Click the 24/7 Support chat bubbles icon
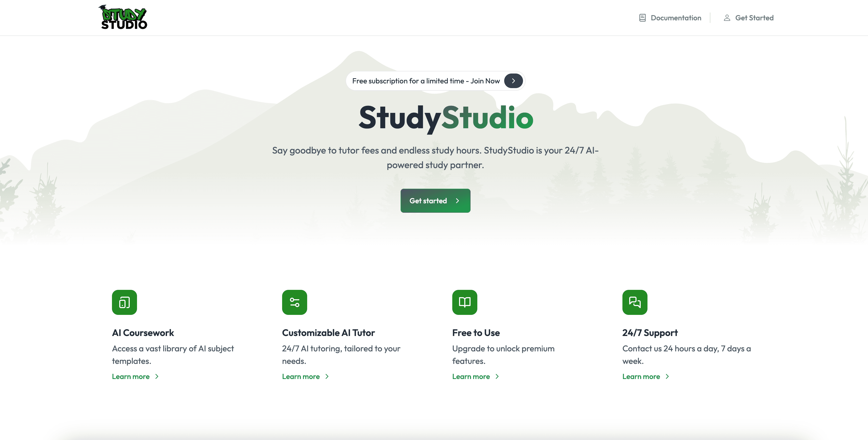Viewport: 868px width, 440px height. point(635,302)
